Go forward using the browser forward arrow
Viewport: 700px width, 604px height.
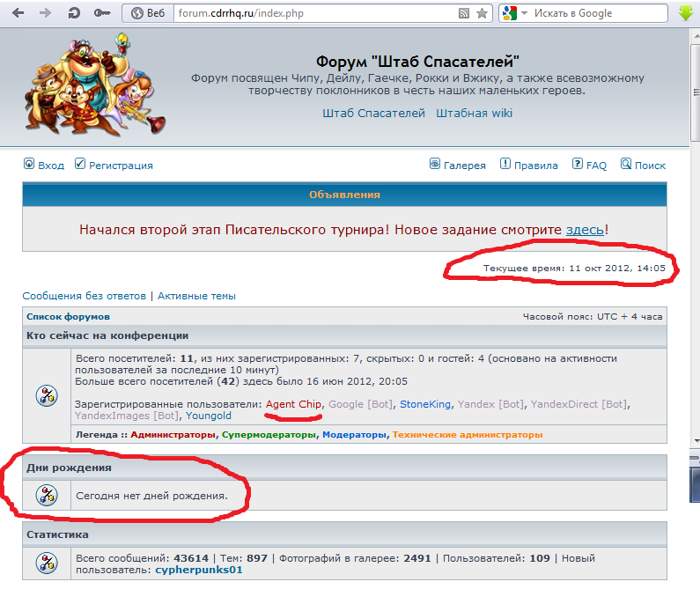point(45,13)
